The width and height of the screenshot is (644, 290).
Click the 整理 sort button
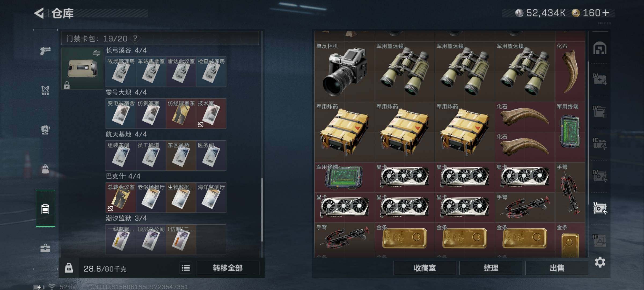[491, 268]
